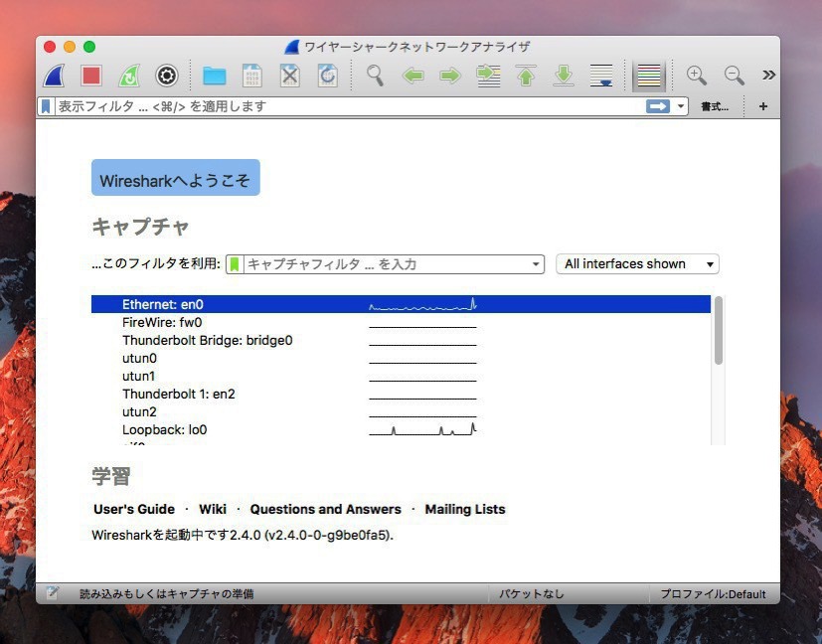This screenshot has width=822, height=644.
Task: Restart current capture with green fin icon
Action: coord(129,76)
